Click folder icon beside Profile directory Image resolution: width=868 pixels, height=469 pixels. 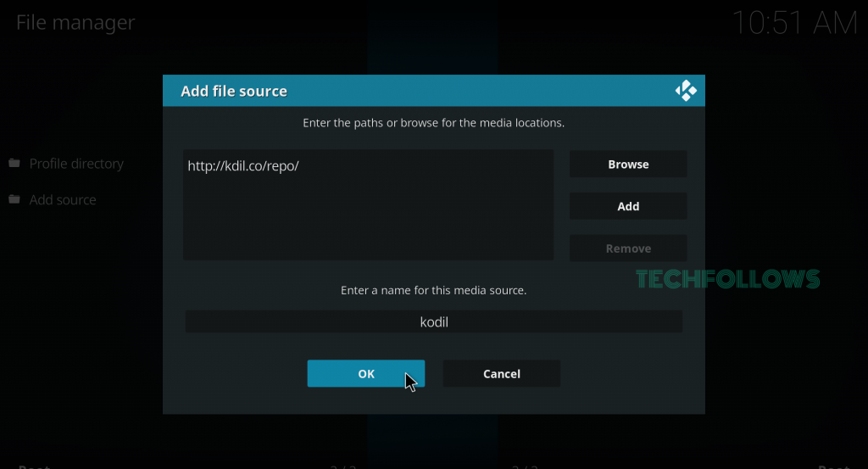14,164
